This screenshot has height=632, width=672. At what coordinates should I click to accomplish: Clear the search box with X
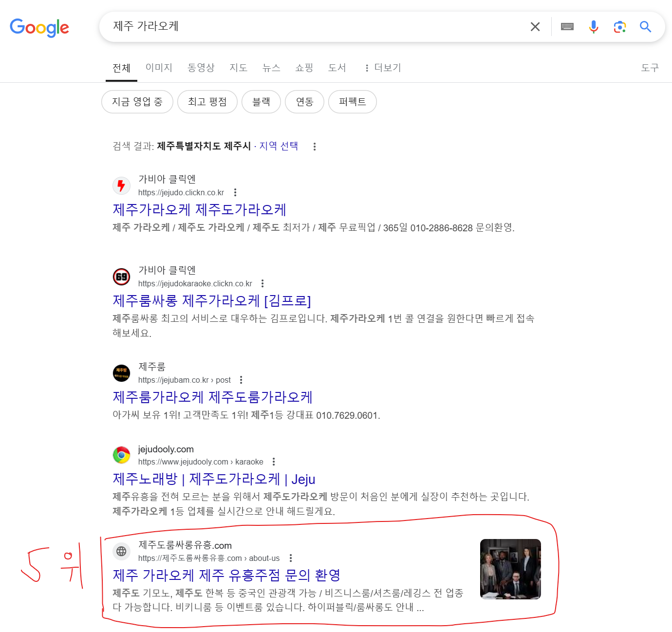point(535,27)
